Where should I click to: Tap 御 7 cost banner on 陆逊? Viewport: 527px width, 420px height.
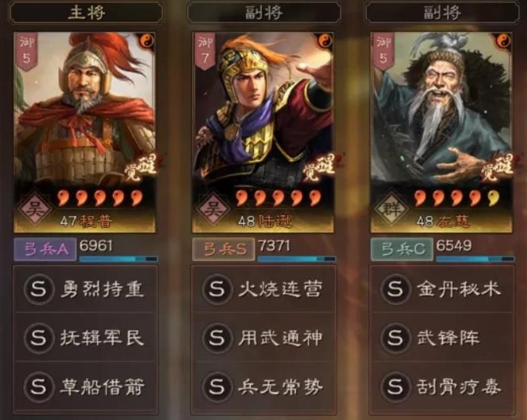coord(205,50)
